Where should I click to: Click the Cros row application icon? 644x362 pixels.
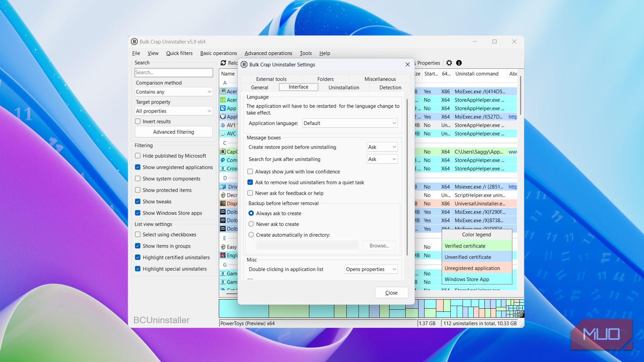pos(223,169)
